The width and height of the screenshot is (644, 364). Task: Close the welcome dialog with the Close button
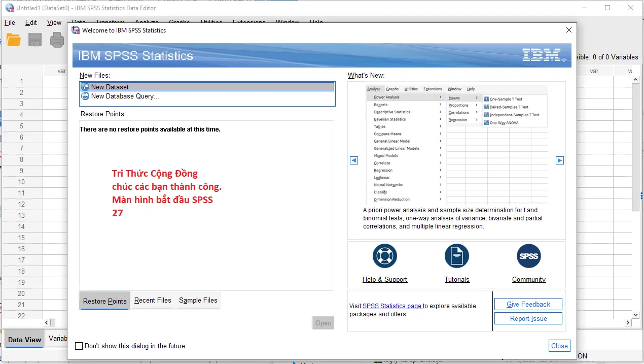tap(559, 346)
